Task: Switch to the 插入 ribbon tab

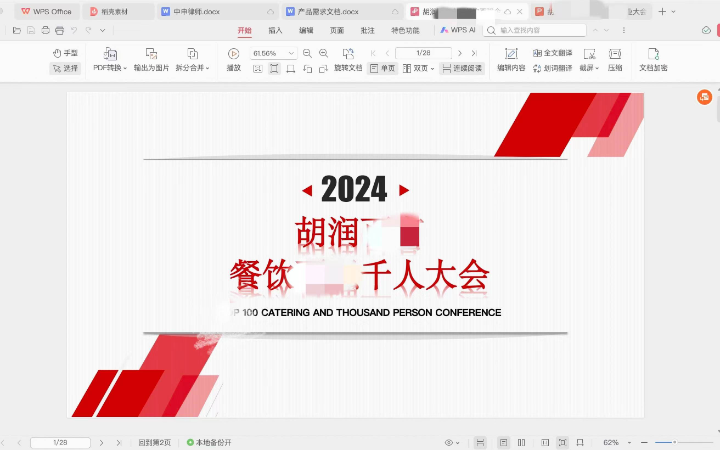Action: click(x=275, y=30)
